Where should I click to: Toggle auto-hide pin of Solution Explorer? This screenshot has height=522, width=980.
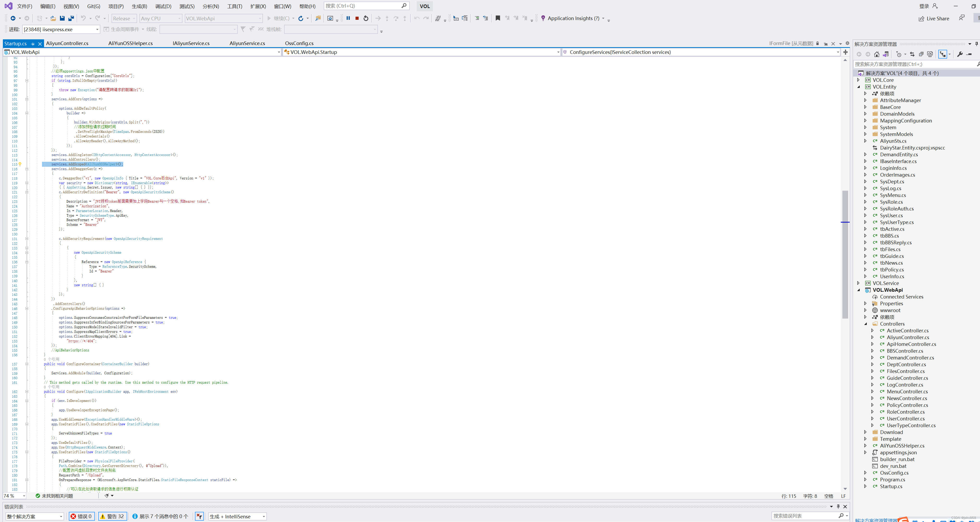click(x=976, y=44)
